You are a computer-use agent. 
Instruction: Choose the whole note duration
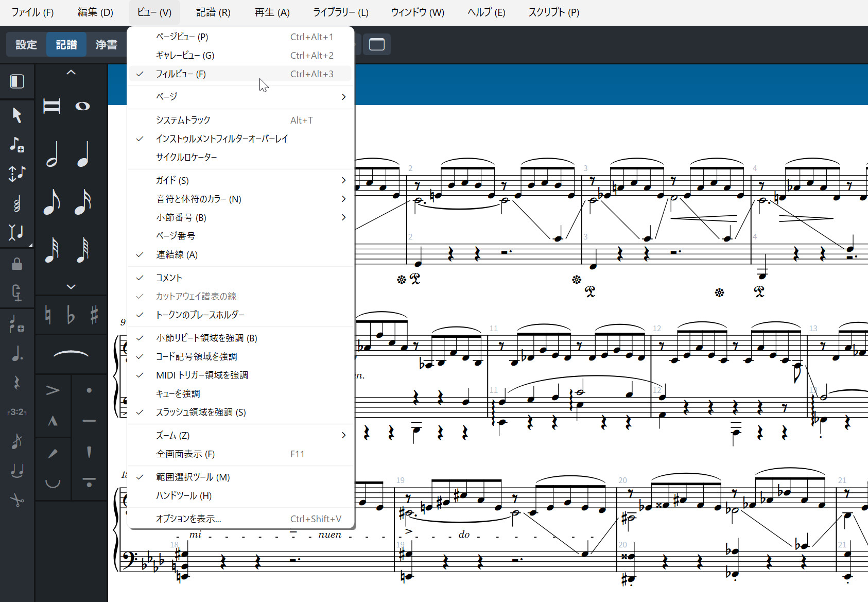[82, 106]
